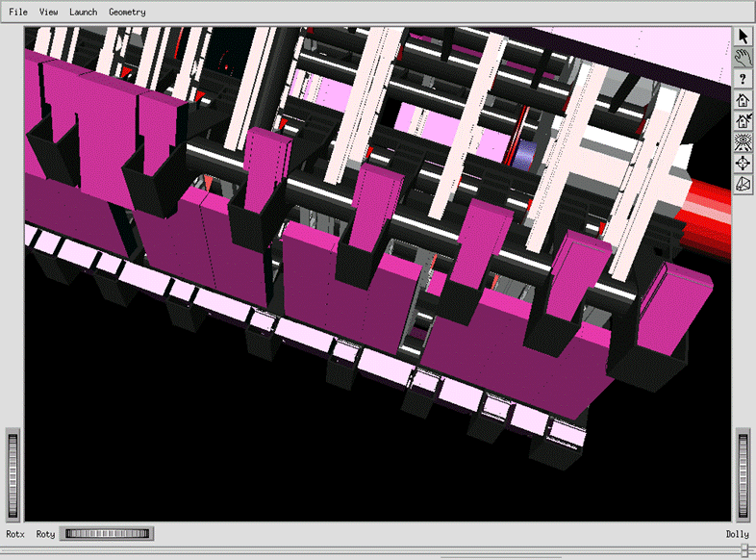Open the Launch menu
The height and width of the screenshot is (560, 756).
[x=83, y=13]
